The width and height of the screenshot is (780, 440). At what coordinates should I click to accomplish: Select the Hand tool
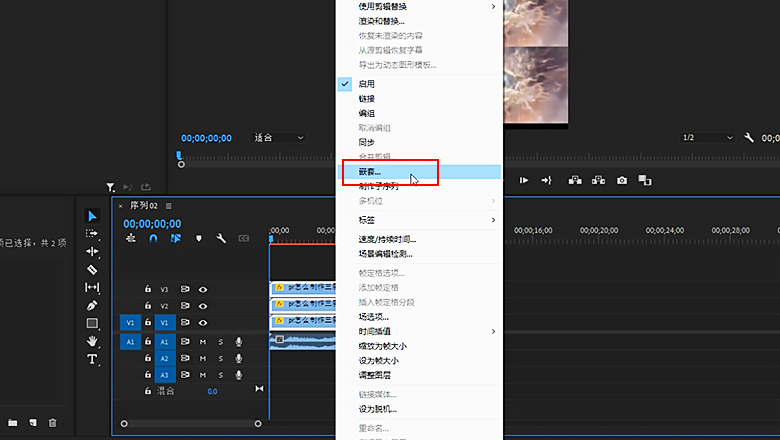tap(92, 341)
